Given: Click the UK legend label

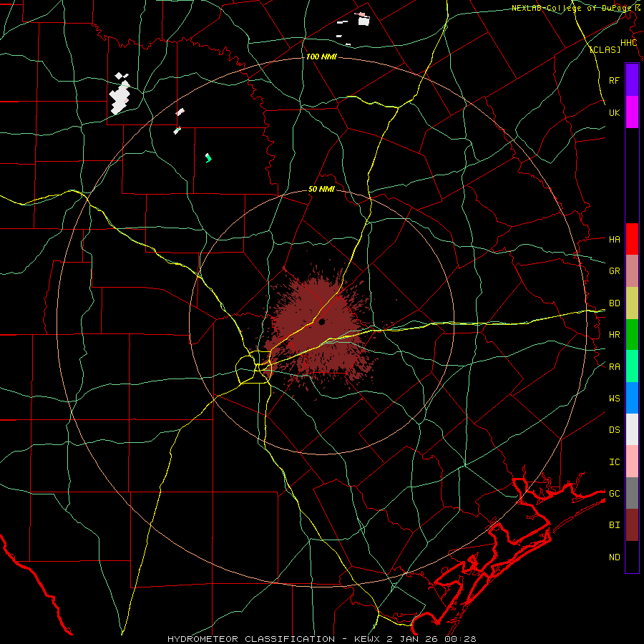Looking at the screenshot, I should pyautogui.click(x=615, y=112).
